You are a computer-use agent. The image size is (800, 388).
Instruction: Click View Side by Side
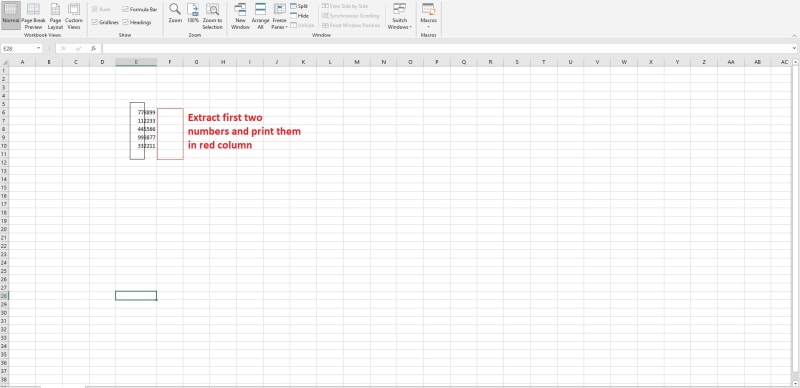point(345,6)
